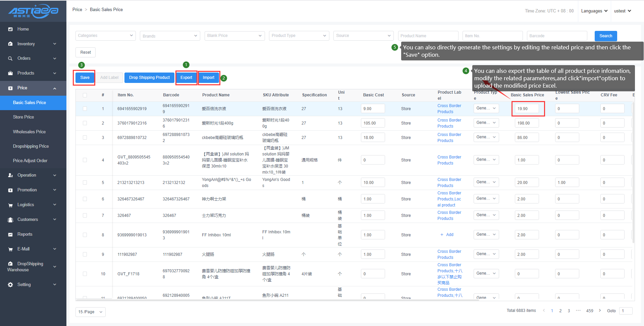Viewport: 644px width, 326px height.
Task: Click the Reports chart icon
Action: [10, 234]
